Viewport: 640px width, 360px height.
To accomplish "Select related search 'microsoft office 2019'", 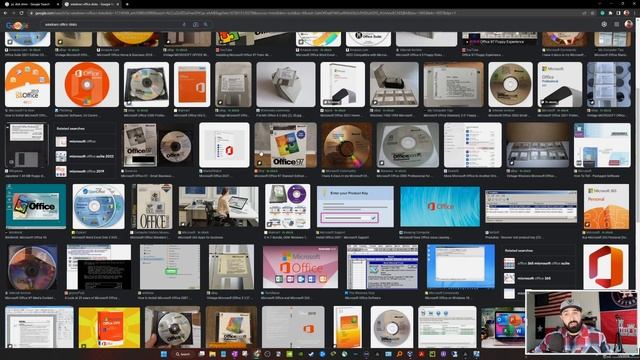I will tap(85, 171).
